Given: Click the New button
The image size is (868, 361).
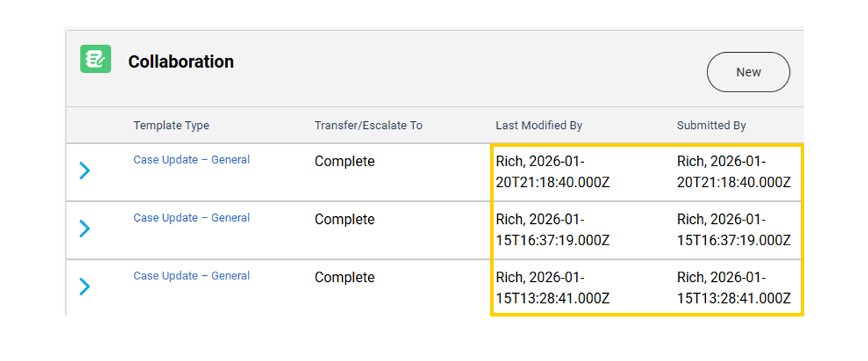Looking at the screenshot, I should (748, 72).
